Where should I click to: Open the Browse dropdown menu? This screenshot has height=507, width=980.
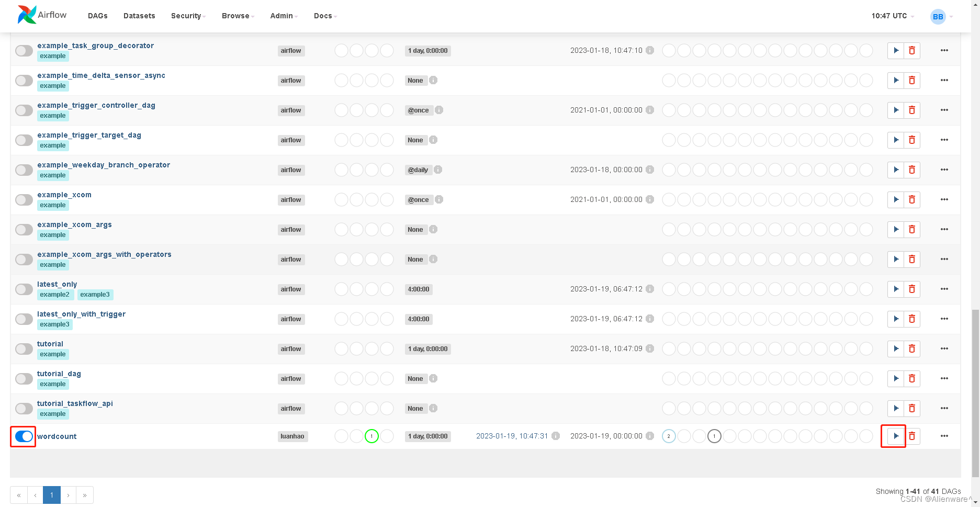(x=237, y=16)
